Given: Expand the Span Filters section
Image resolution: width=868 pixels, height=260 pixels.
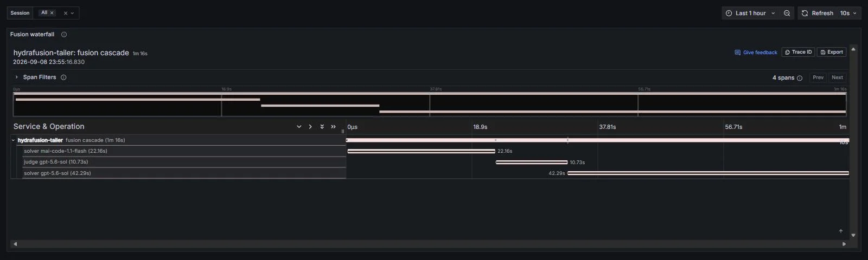Looking at the screenshot, I should (17, 77).
